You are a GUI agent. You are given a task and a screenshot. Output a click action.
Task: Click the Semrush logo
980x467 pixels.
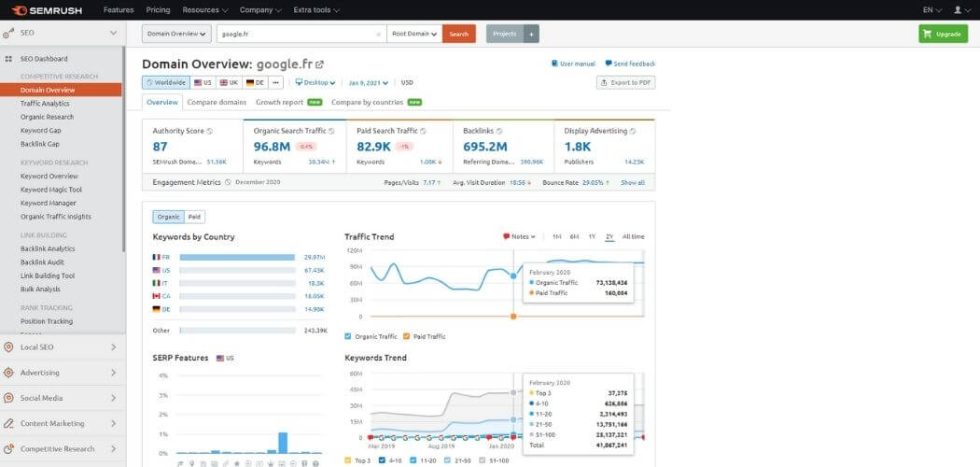[x=47, y=10]
